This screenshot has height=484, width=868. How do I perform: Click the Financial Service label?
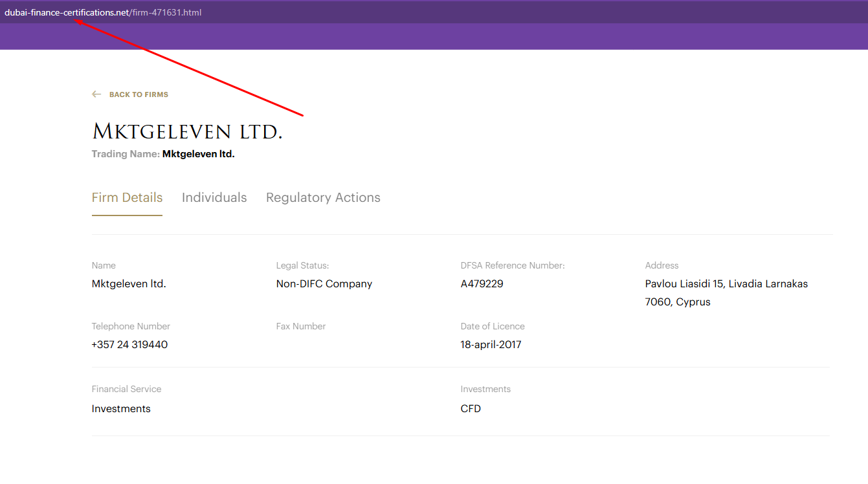[x=126, y=389]
